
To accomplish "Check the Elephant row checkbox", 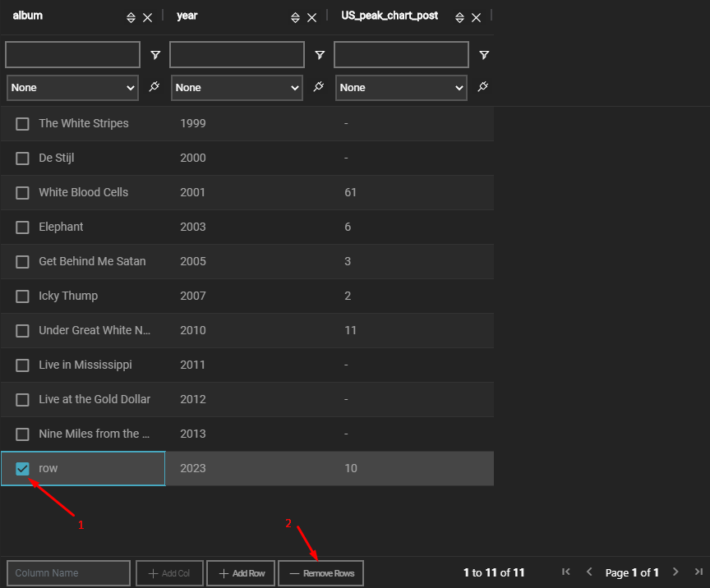I will pyautogui.click(x=23, y=227).
